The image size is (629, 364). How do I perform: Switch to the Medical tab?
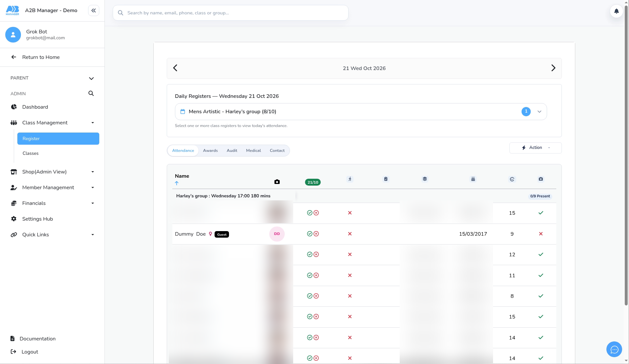point(253,151)
